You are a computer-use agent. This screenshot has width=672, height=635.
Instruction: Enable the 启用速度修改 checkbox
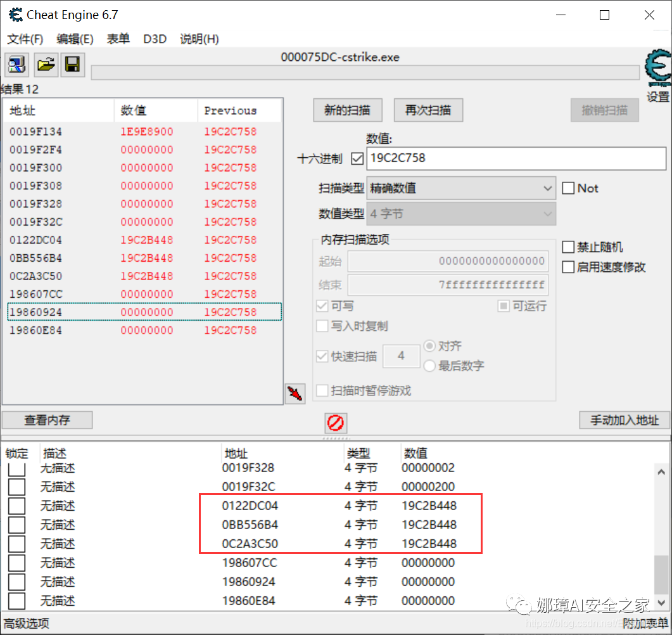coord(568,267)
